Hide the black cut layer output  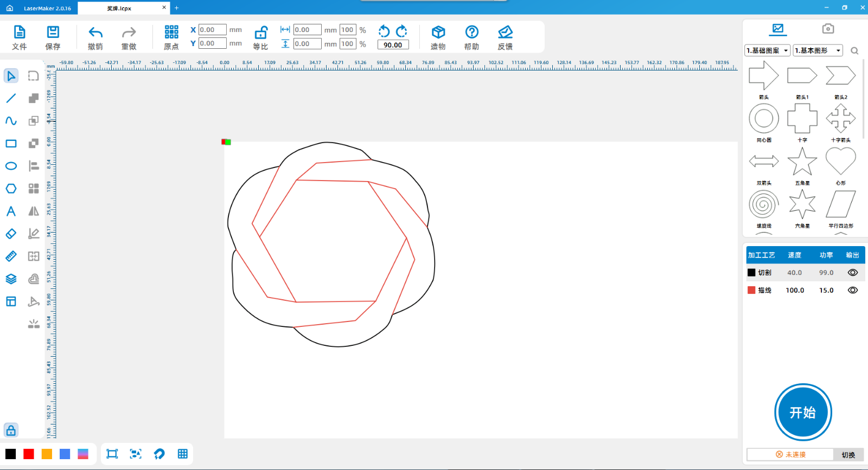[852, 273]
